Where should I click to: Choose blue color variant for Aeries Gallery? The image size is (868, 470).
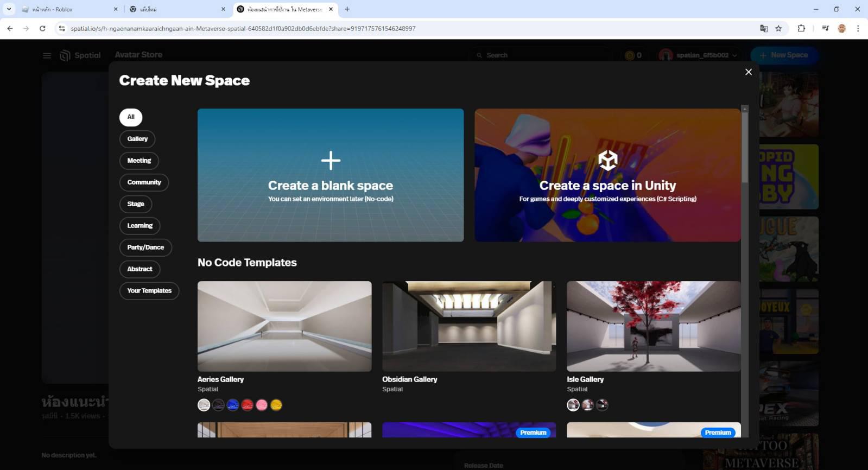tap(233, 405)
